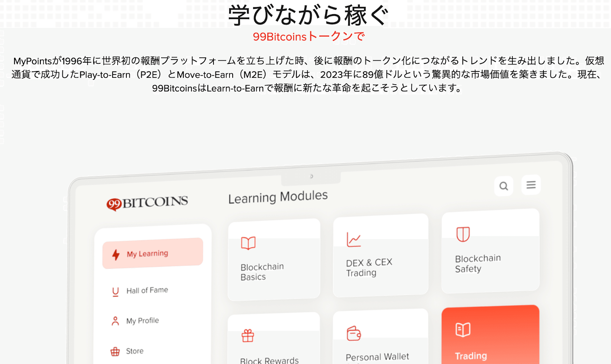Open the DEX & CEX Trading module card

click(381, 255)
